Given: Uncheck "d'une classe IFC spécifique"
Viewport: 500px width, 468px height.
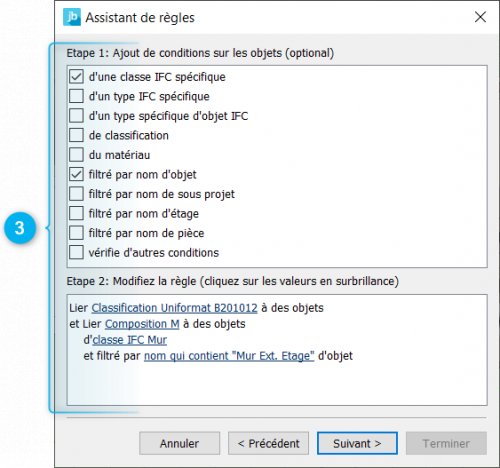Looking at the screenshot, I should (x=76, y=77).
